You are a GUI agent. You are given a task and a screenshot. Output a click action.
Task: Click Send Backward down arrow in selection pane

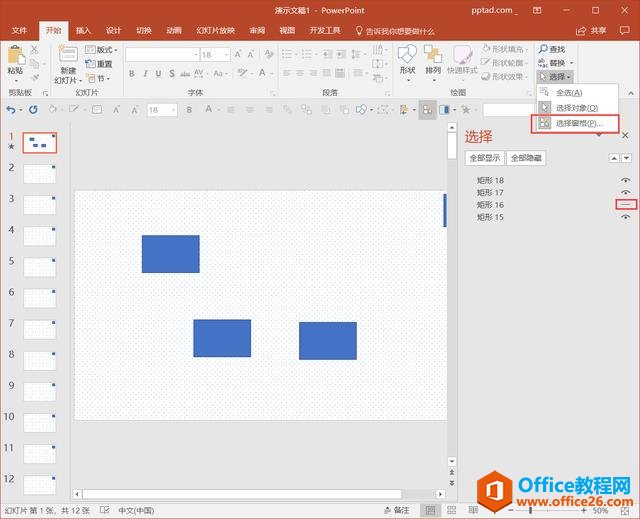click(x=627, y=158)
